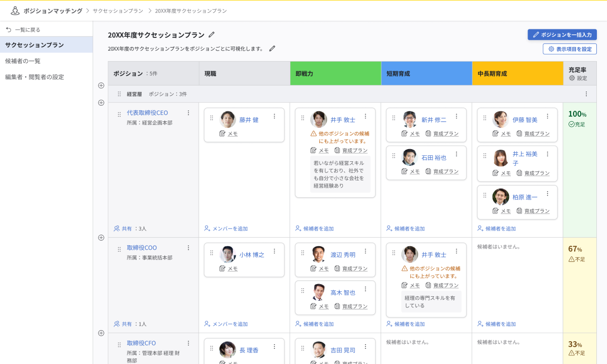The image size is (607, 364).
Task: Add a row with the plus circle above 代表取締役CEO
Action: (x=101, y=103)
